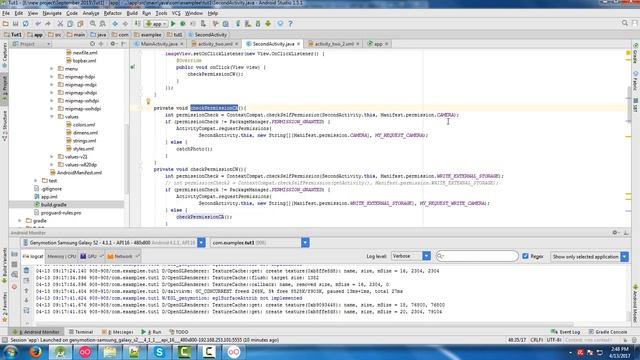This screenshot has height=360, width=640.
Task: Click the screen capture camera icon in monitor
Action: [14, 253]
